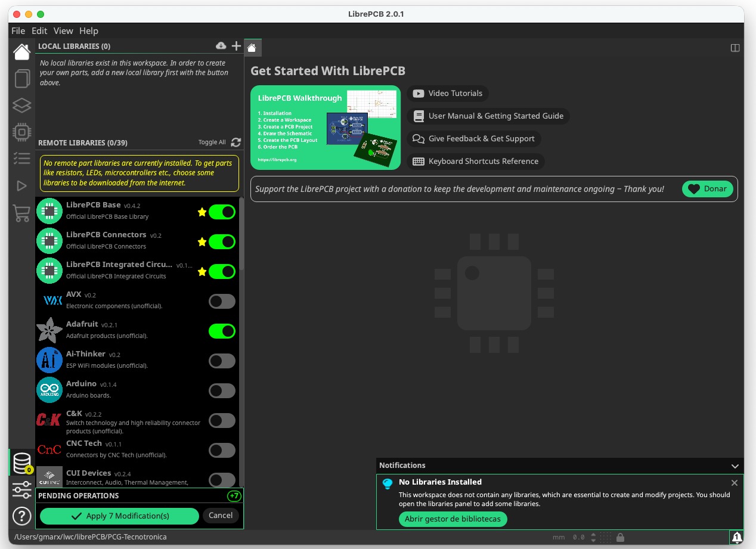Click the Ai-Thinker logo icon
The image size is (756, 549).
49,361
